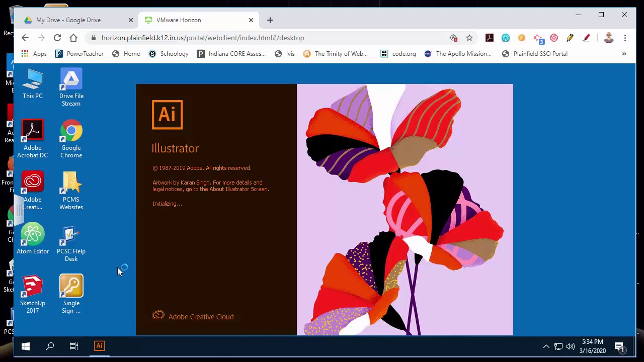This screenshot has width=644, height=362.
Task: Launch the Google Chrome desktop shortcut
Action: point(71,139)
